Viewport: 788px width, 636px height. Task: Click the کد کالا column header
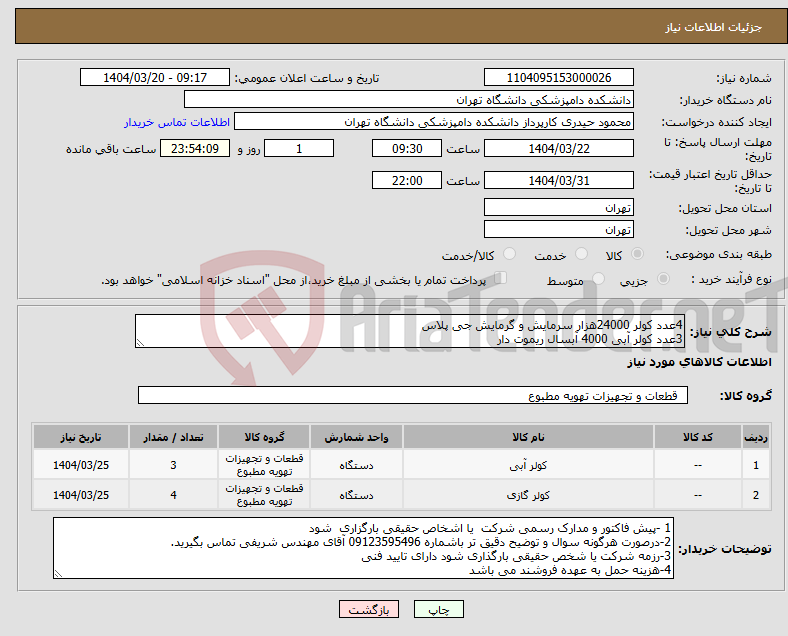(x=698, y=437)
